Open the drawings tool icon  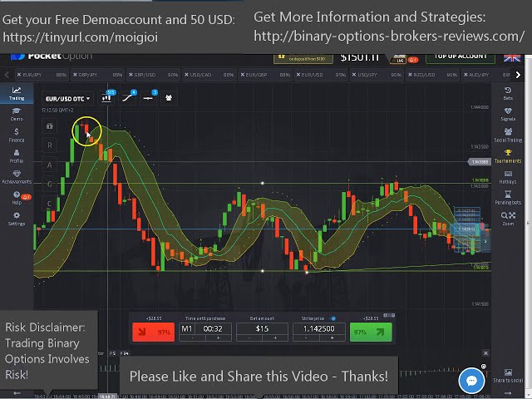148,98
